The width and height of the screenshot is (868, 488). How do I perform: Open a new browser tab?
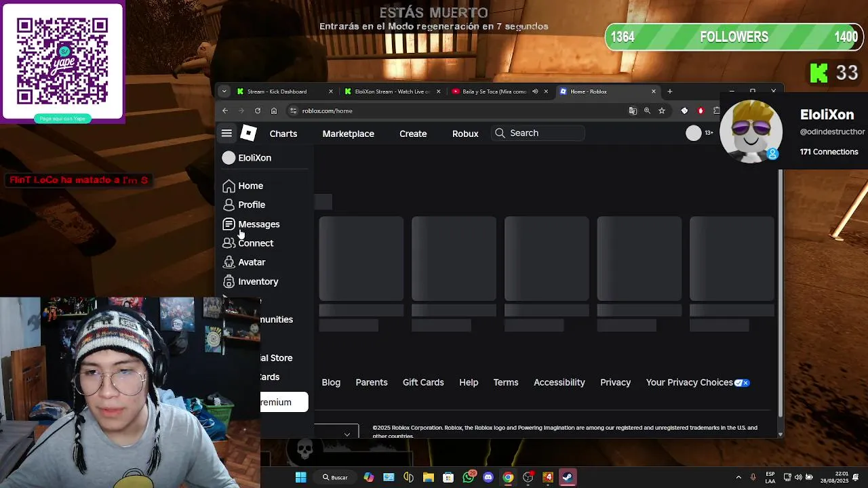669,91
